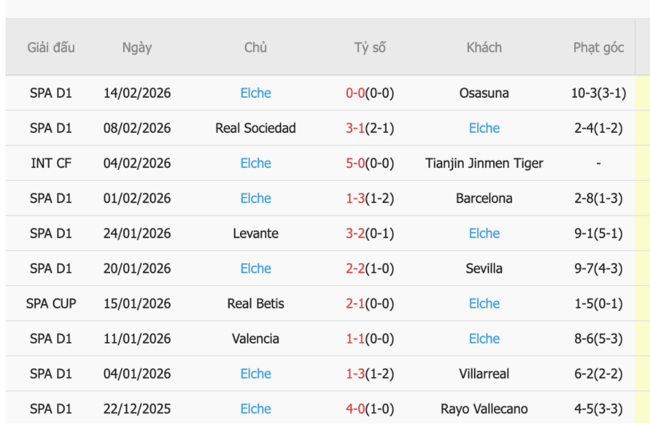Click the Real Betis team name
The height and width of the screenshot is (424, 650).
(255, 303)
